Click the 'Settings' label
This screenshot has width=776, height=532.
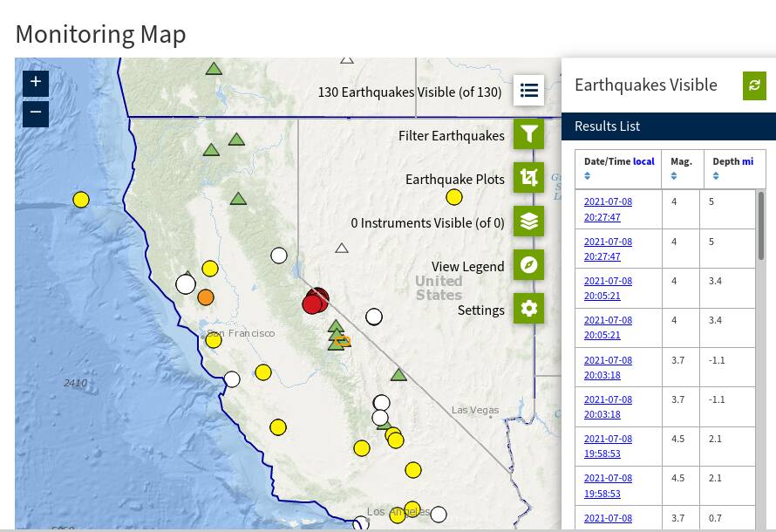click(x=481, y=310)
